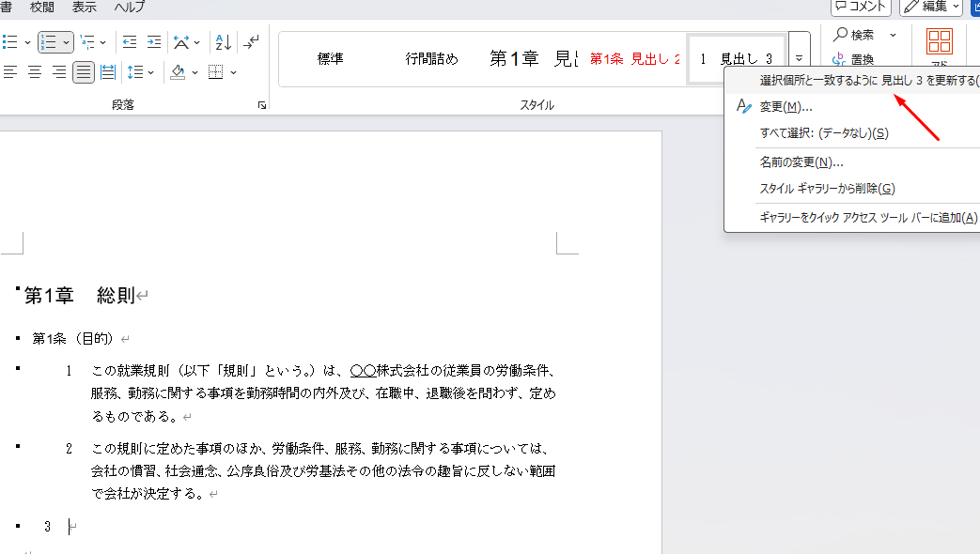
Task: Select 名前の変更 from context menu
Action: (x=801, y=162)
